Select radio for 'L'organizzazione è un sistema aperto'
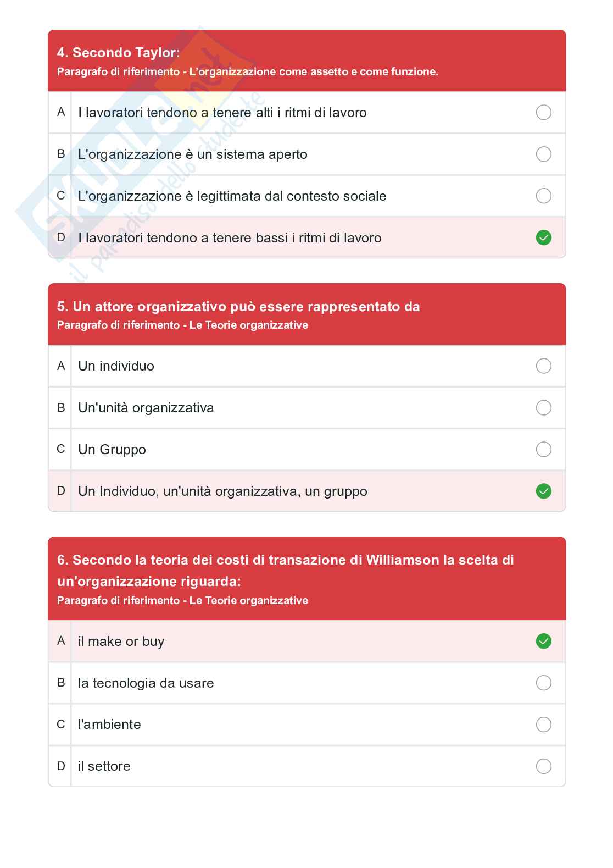 click(x=543, y=154)
